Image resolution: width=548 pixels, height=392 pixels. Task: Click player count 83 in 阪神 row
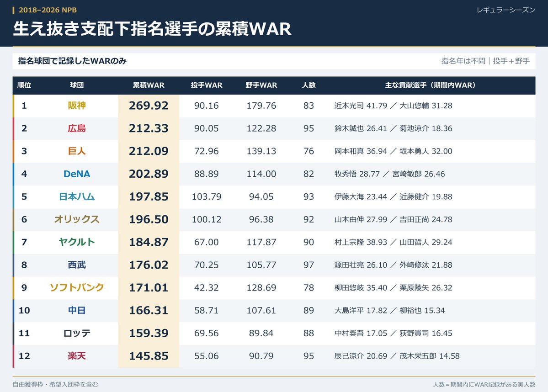pos(309,106)
